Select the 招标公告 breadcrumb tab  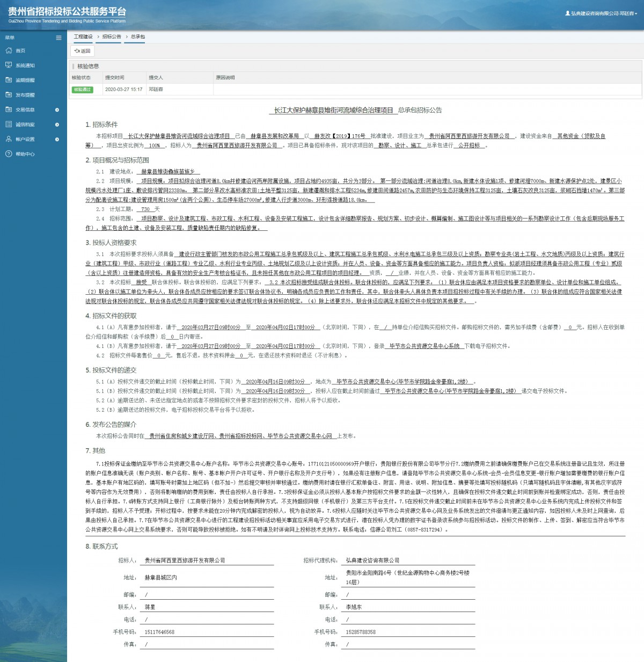pos(112,37)
